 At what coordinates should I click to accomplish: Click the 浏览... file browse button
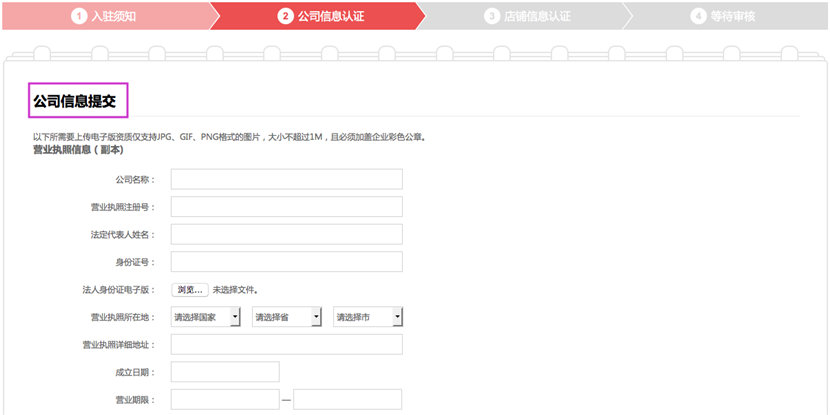pos(190,290)
